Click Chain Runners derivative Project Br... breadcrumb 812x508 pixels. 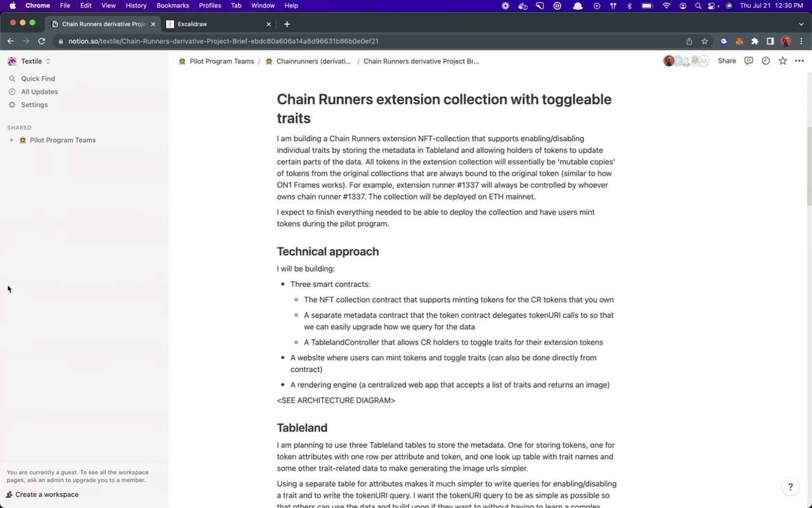pyautogui.click(x=421, y=62)
